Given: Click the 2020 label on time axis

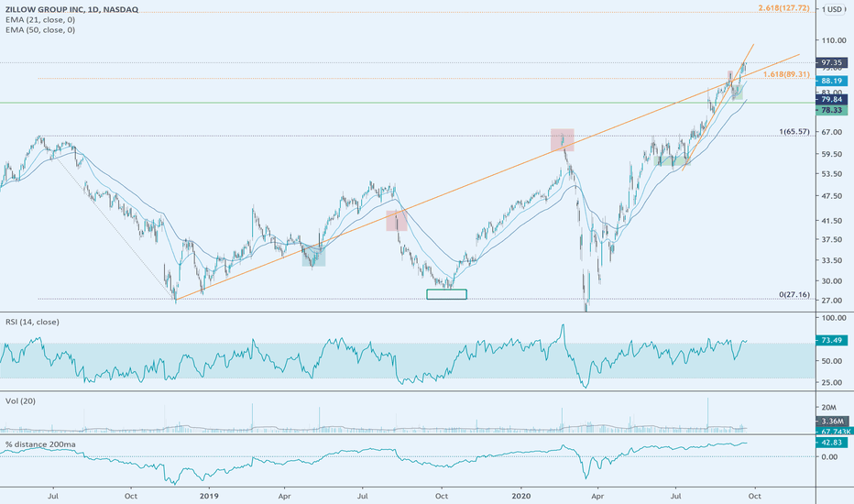Looking at the screenshot, I should click(x=521, y=497).
